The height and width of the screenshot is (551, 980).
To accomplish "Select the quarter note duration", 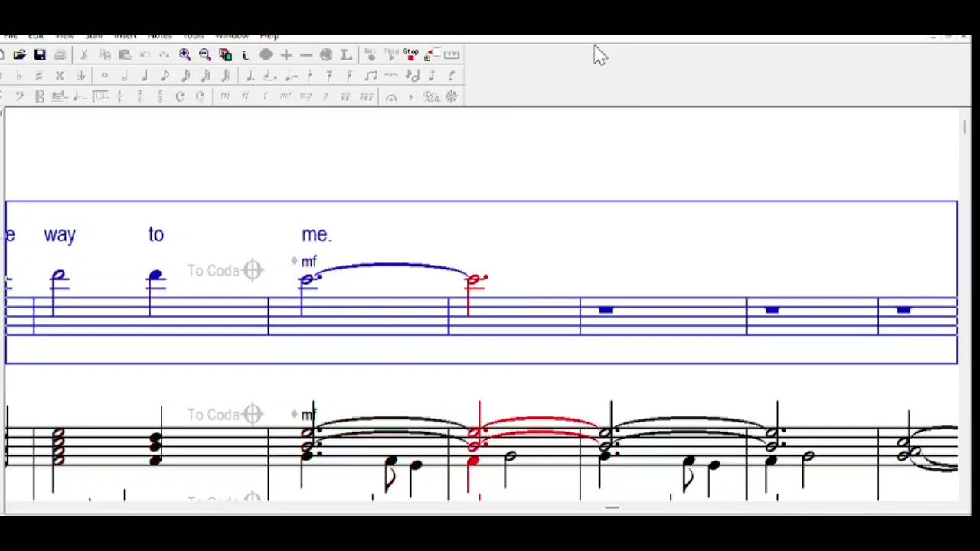I will tap(145, 76).
